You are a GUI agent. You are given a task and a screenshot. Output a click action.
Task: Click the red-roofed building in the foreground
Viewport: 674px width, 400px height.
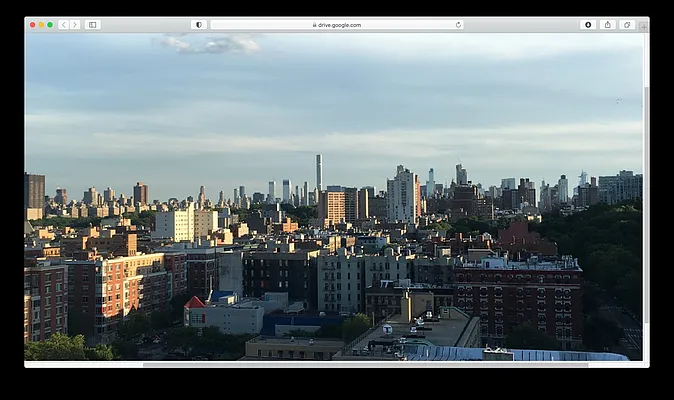point(195,303)
